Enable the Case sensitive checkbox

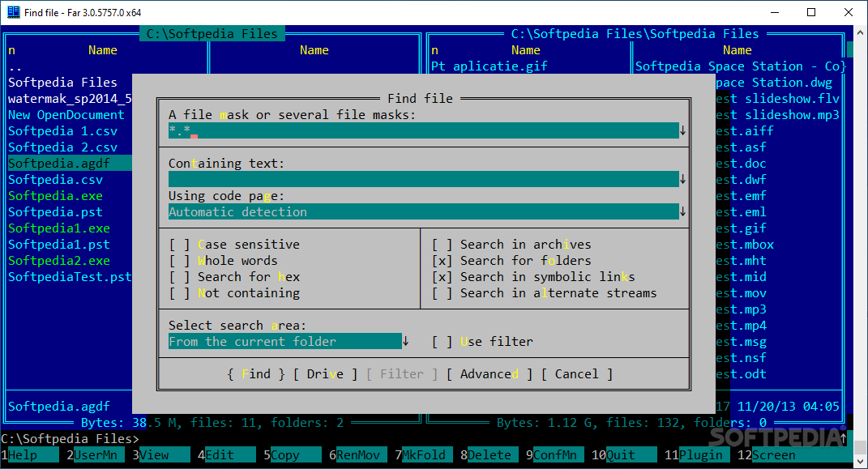click(x=234, y=245)
